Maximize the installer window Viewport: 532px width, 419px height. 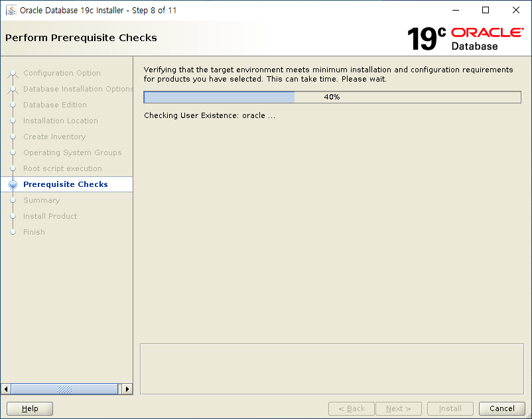(x=486, y=10)
